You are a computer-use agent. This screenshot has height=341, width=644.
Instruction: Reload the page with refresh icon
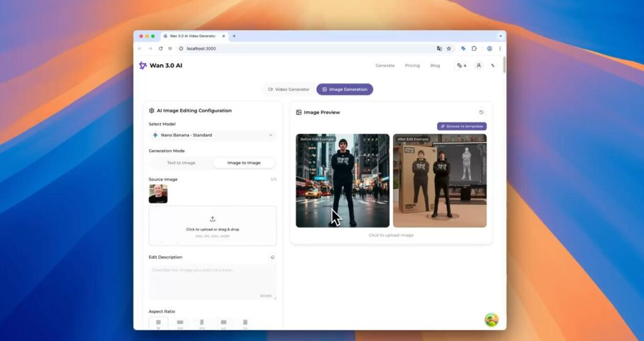[x=160, y=48]
